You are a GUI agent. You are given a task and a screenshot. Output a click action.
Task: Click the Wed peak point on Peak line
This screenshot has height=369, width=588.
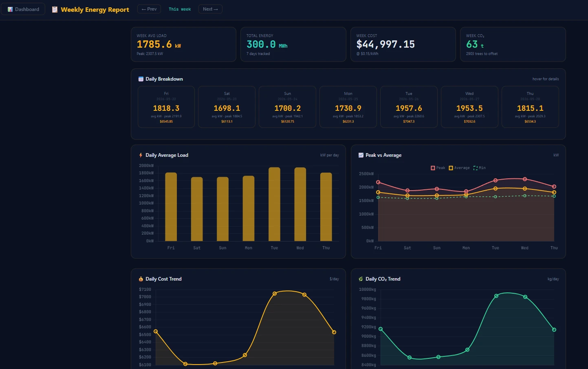[525, 179]
